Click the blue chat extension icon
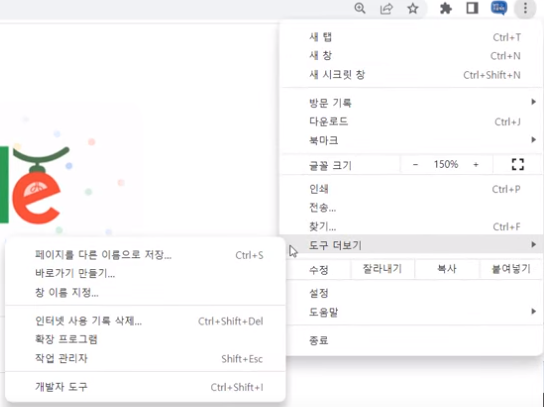This screenshot has height=407, width=544. click(499, 8)
